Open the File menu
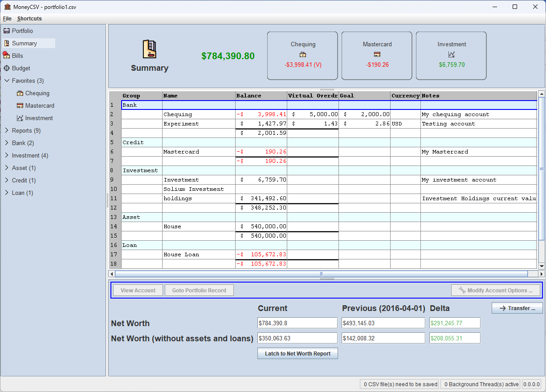The width and height of the screenshot is (546, 392). pos(7,19)
